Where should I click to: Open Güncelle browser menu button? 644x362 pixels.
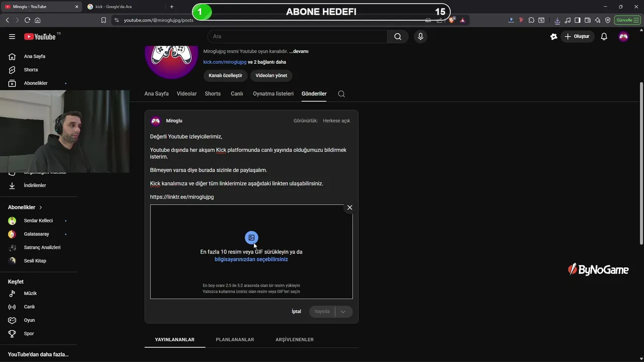627,20
